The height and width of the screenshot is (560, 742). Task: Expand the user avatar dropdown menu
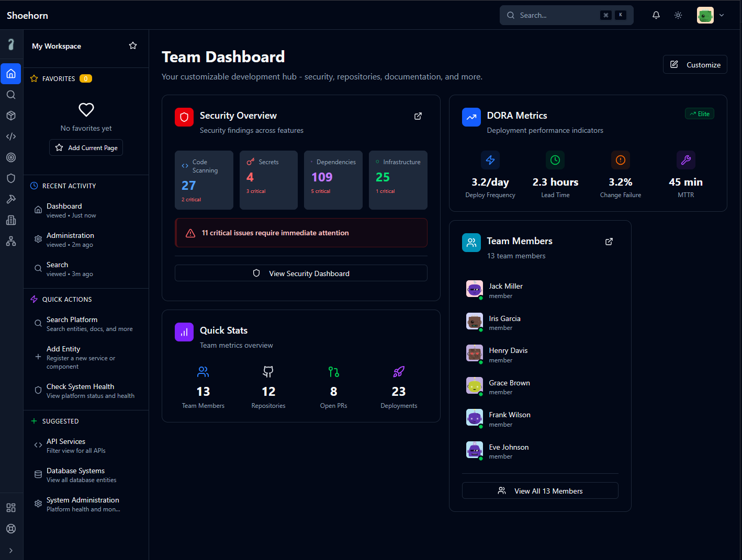711,15
